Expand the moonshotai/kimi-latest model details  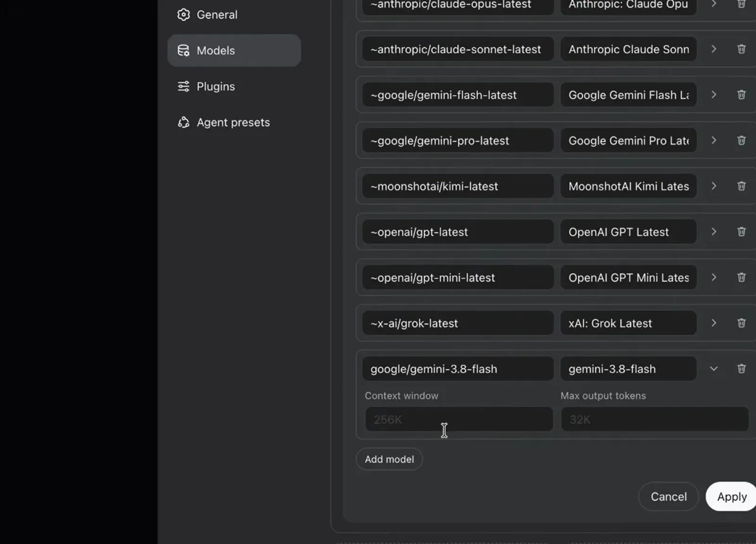click(x=714, y=186)
